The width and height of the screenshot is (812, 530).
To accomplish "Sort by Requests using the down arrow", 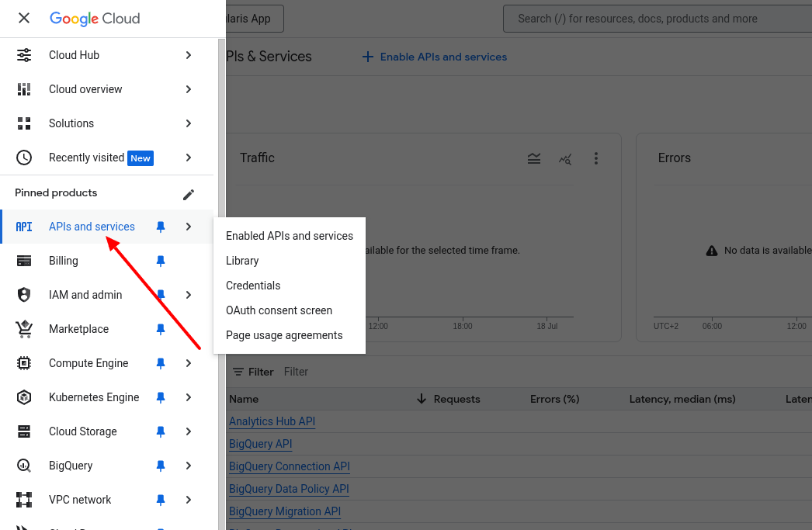I will coord(422,399).
